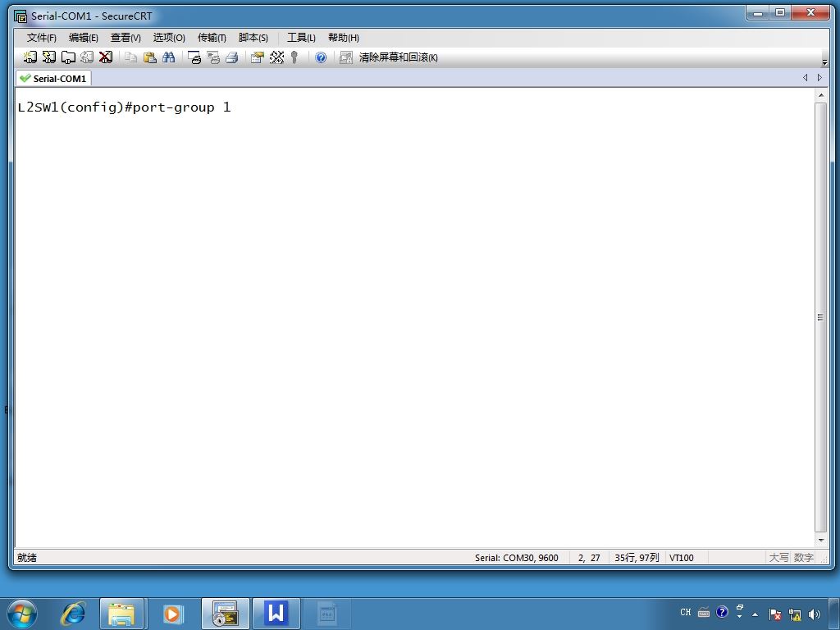This screenshot has width=840, height=630.
Task: Click the terminal scrollbar down arrow
Action: coord(820,541)
